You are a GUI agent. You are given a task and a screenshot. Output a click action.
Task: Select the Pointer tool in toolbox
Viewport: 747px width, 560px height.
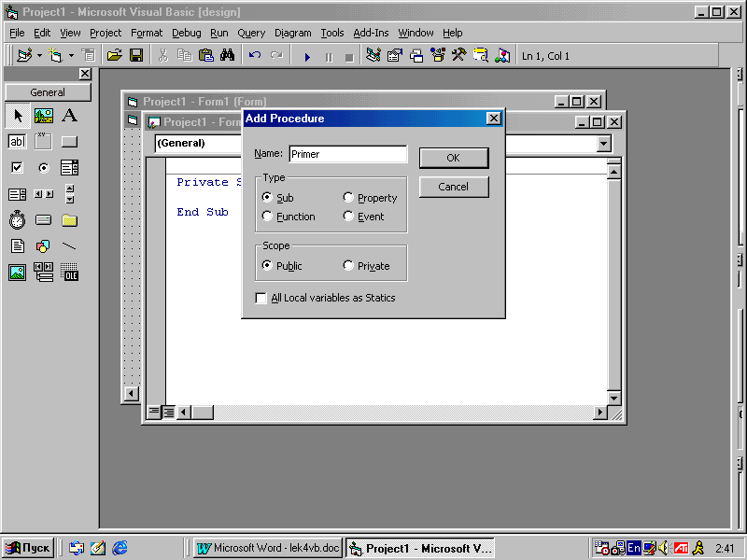point(18,116)
